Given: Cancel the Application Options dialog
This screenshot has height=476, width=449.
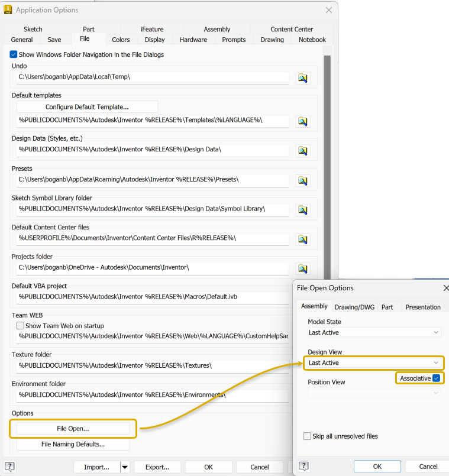Looking at the screenshot, I should [x=260, y=467].
